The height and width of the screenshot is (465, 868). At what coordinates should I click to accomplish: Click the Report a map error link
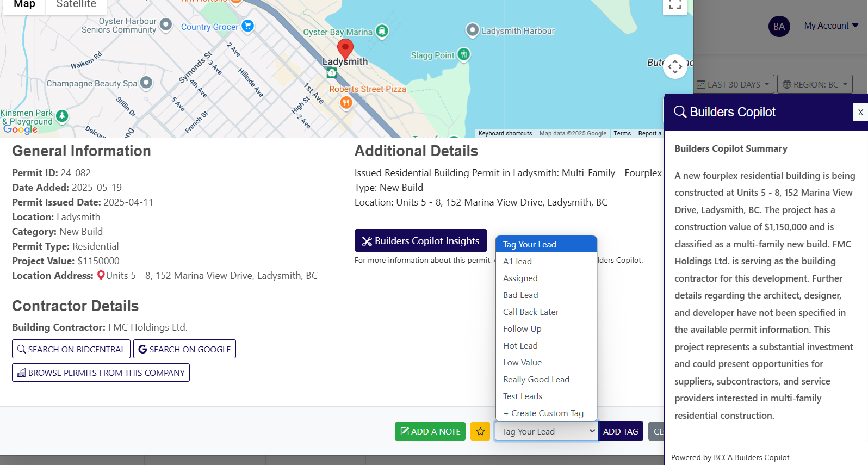pos(649,133)
